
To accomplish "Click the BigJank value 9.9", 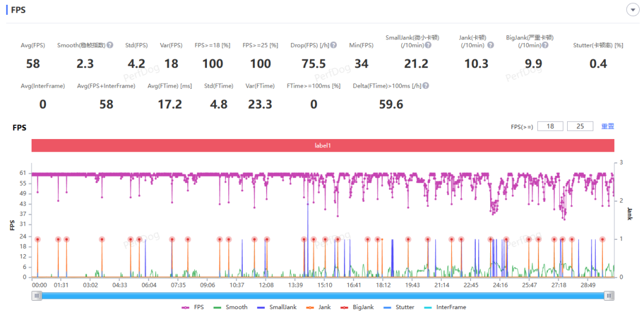I will point(533,64).
